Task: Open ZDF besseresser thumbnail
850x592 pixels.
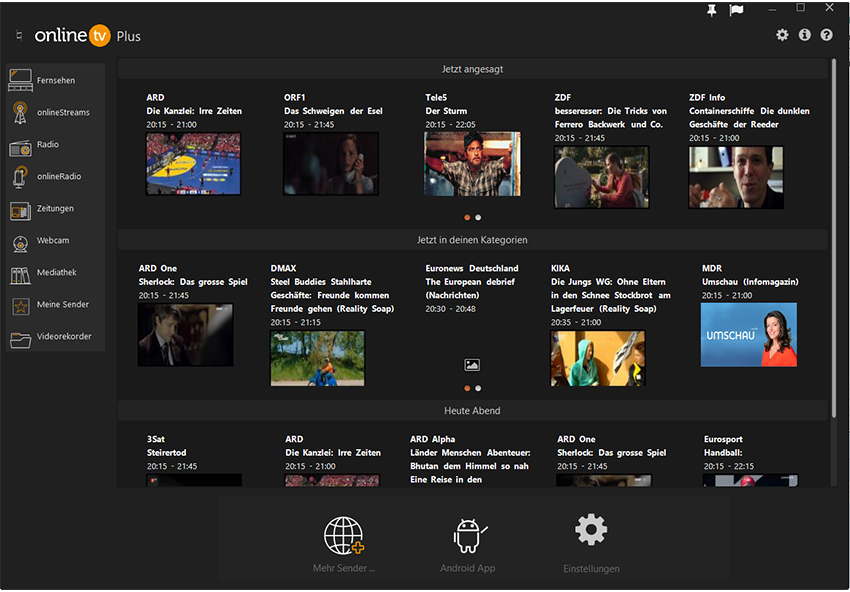Action: [602, 177]
